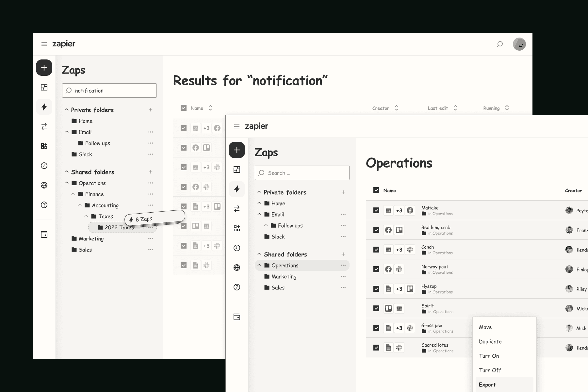Uncheck the Spirit zap checkbox

[x=376, y=308]
